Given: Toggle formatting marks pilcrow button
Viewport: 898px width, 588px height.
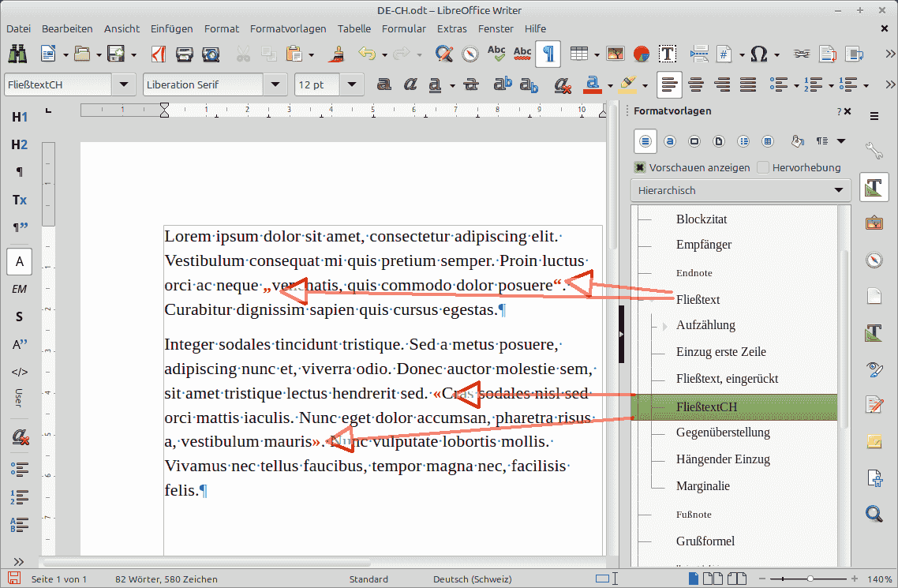Looking at the screenshot, I should coord(548,54).
